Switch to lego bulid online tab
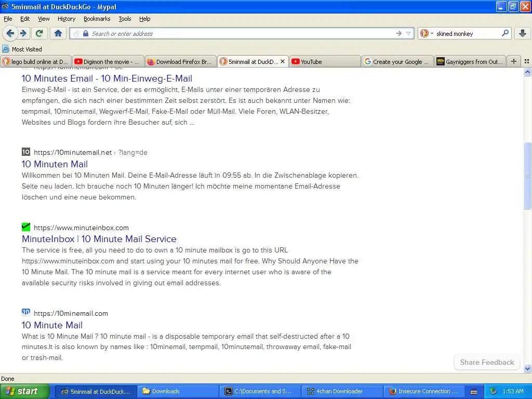The width and height of the screenshot is (532, 399). click(36, 61)
